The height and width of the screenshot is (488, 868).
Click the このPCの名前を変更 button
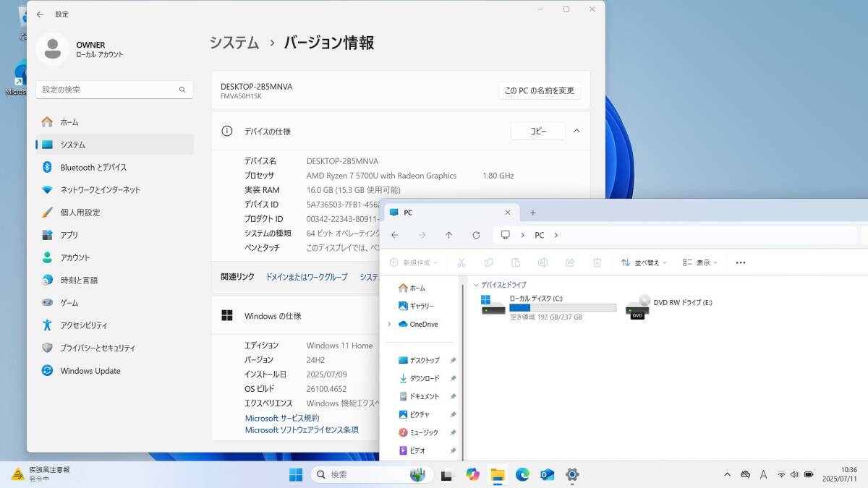click(x=539, y=90)
